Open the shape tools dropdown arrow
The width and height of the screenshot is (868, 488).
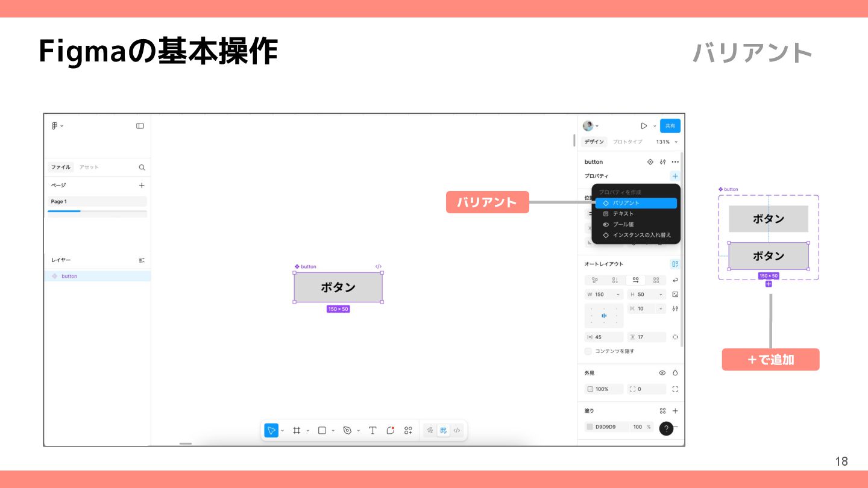333,431
